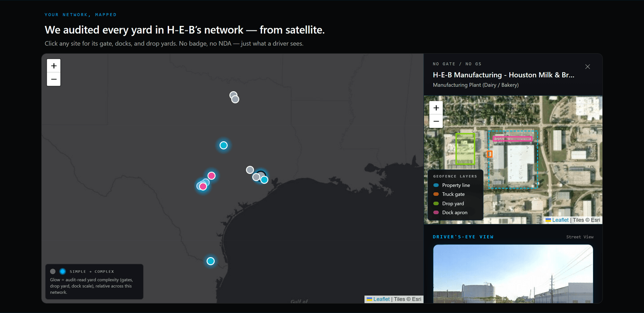Click the Property line legend swatch
The height and width of the screenshot is (313, 644).
click(436, 185)
